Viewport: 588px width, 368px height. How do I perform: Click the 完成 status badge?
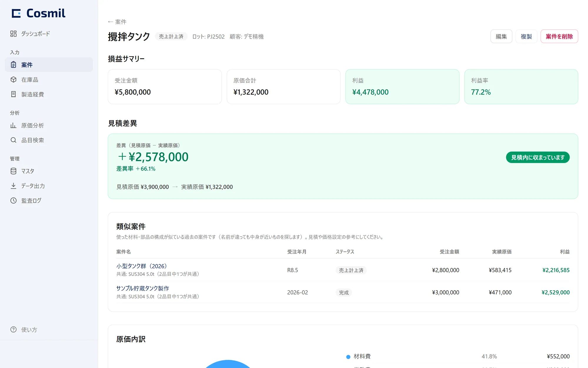344,292
